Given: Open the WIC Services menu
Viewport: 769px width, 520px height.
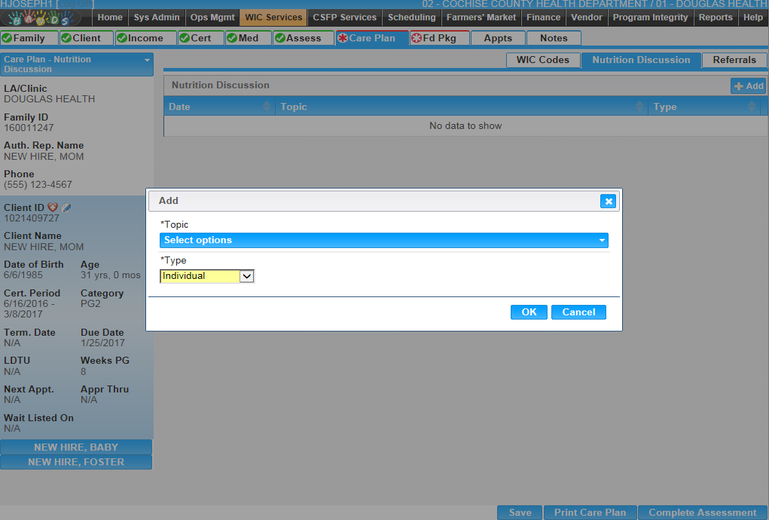Looking at the screenshot, I should (271, 17).
